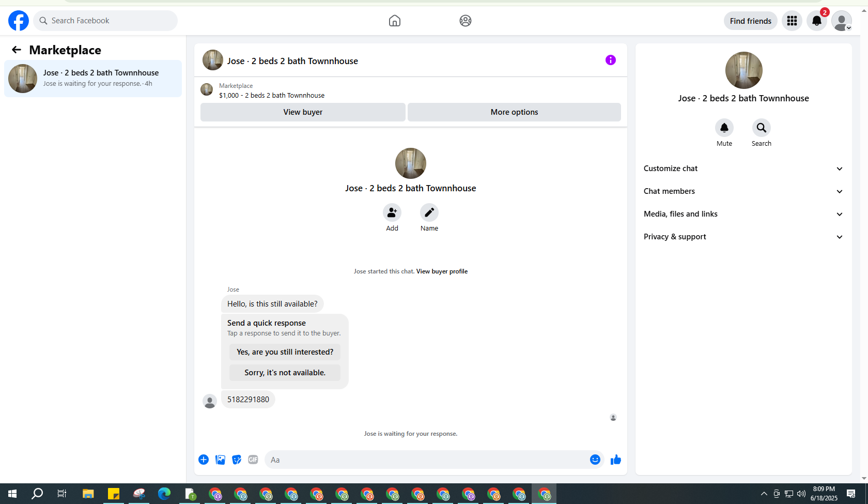This screenshot has height=504, width=868.
Task: Open the volume control in system tray
Action: point(801,494)
